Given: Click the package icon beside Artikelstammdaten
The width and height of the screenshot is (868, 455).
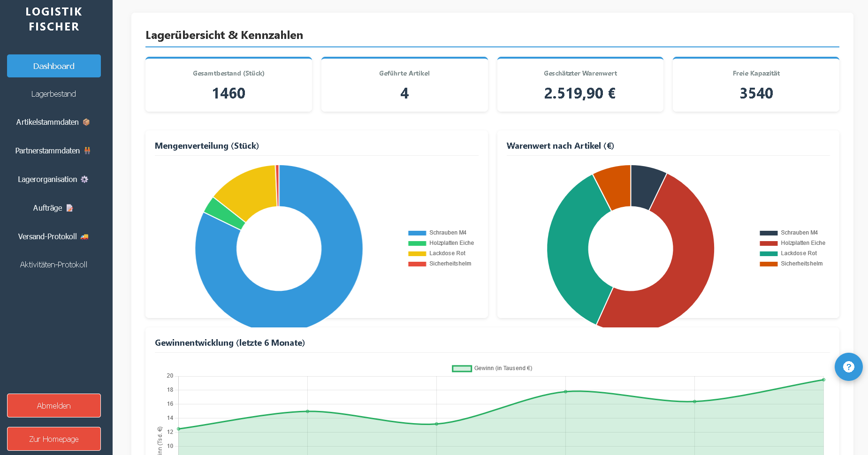Looking at the screenshot, I should pos(86,122).
